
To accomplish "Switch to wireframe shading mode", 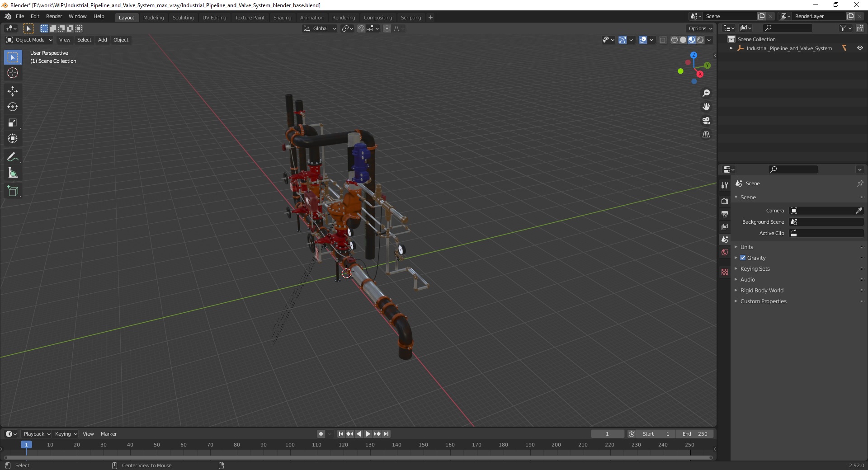I will click(x=675, y=40).
